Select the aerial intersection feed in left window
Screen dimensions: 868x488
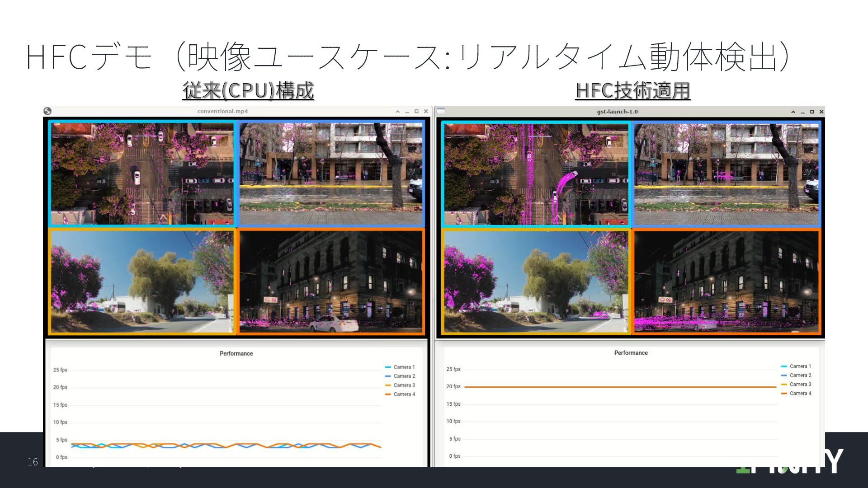[x=142, y=173]
